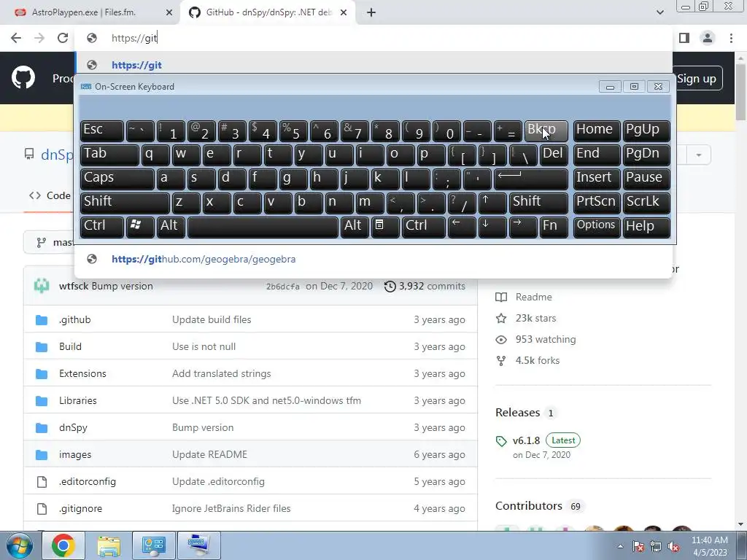Open the Windows Start button
Viewport: 747px width, 560px height.
[x=19, y=545]
